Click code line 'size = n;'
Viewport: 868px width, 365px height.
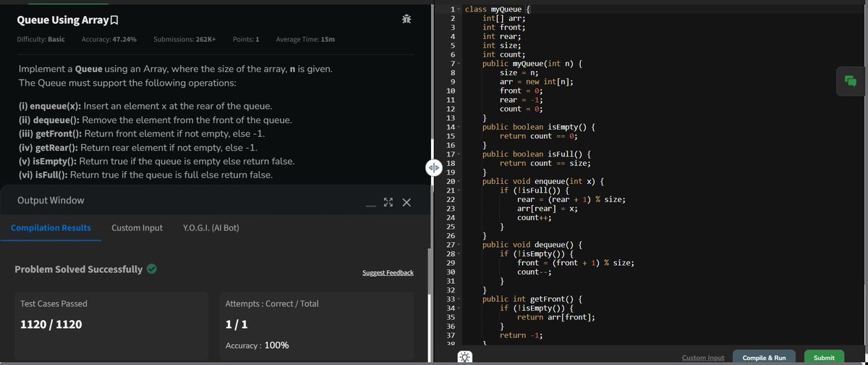519,72
